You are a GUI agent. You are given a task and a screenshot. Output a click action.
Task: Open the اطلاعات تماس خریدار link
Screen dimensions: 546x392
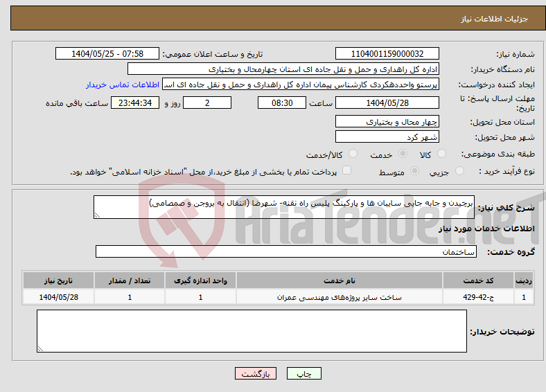point(123,84)
